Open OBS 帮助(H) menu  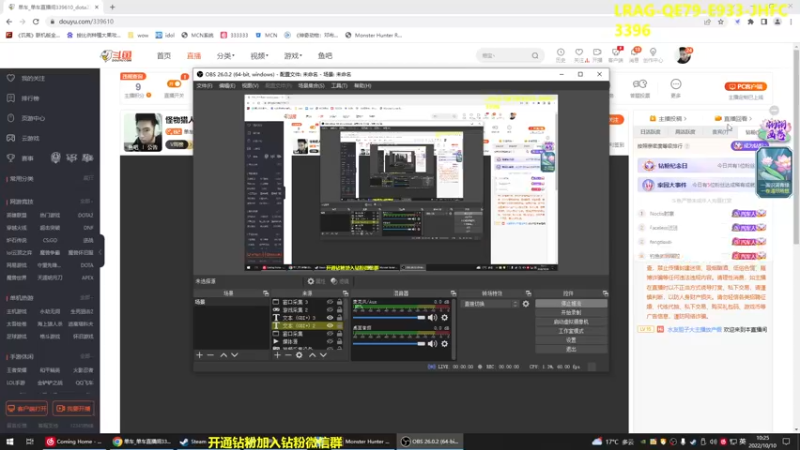pos(362,86)
